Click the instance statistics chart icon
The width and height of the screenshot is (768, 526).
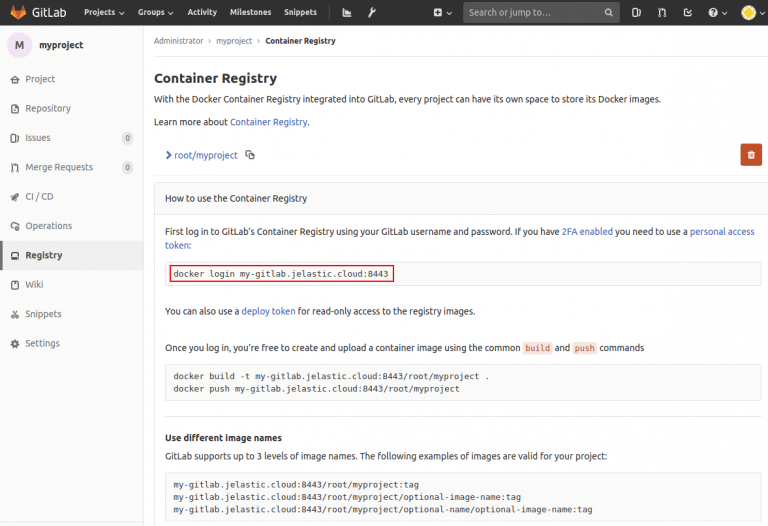(347, 13)
